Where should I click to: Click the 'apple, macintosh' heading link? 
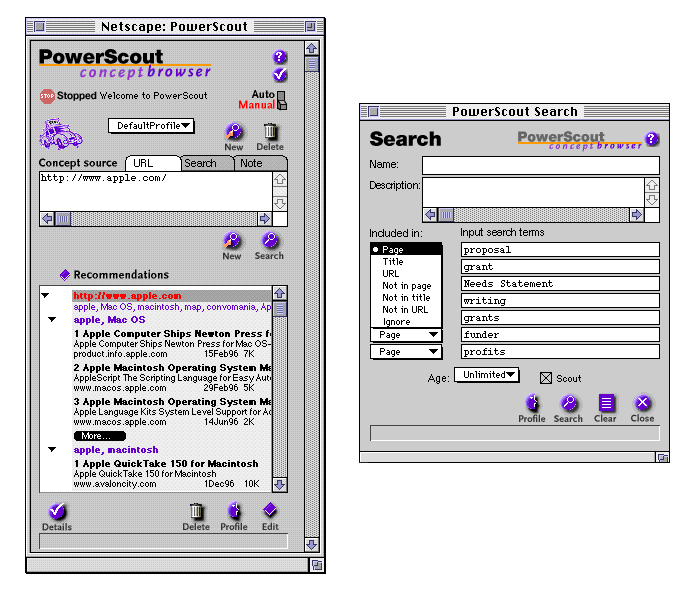[116, 450]
